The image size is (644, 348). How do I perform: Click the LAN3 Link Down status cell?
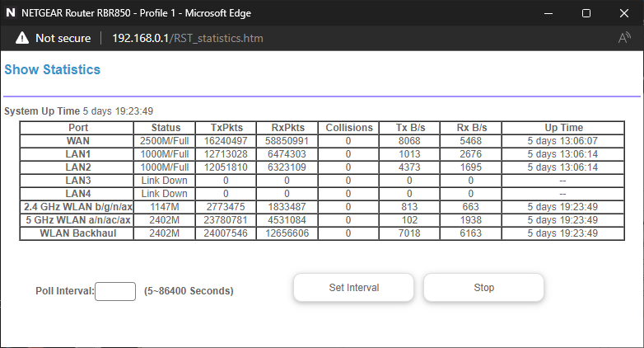[x=165, y=181]
